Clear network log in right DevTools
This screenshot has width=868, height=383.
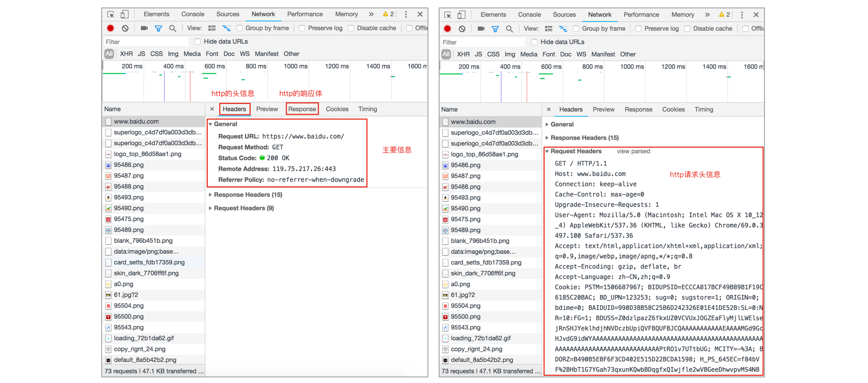462,29
